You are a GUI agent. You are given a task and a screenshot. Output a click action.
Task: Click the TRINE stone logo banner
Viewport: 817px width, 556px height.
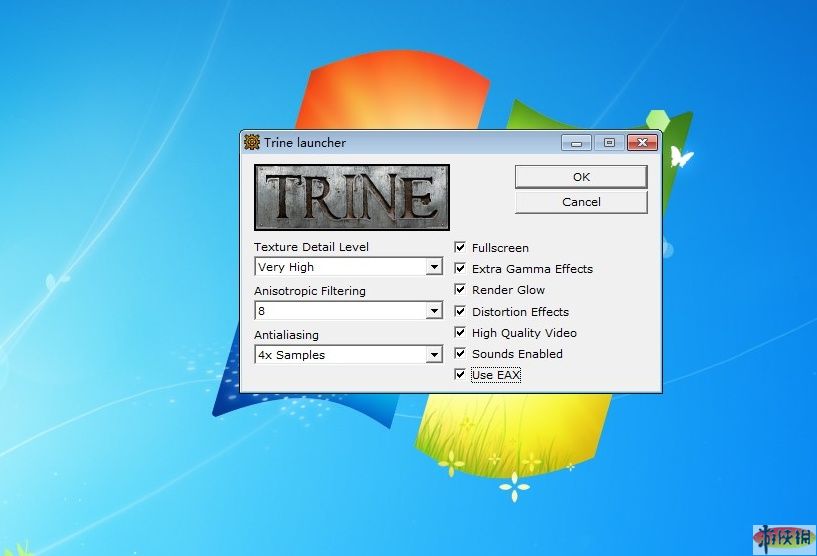coord(352,197)
